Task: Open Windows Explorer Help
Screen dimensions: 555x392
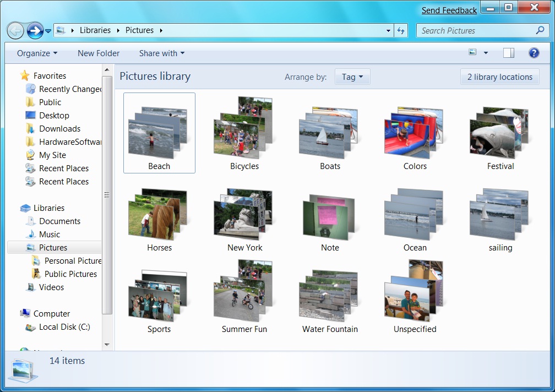Action: pos(534,53)
